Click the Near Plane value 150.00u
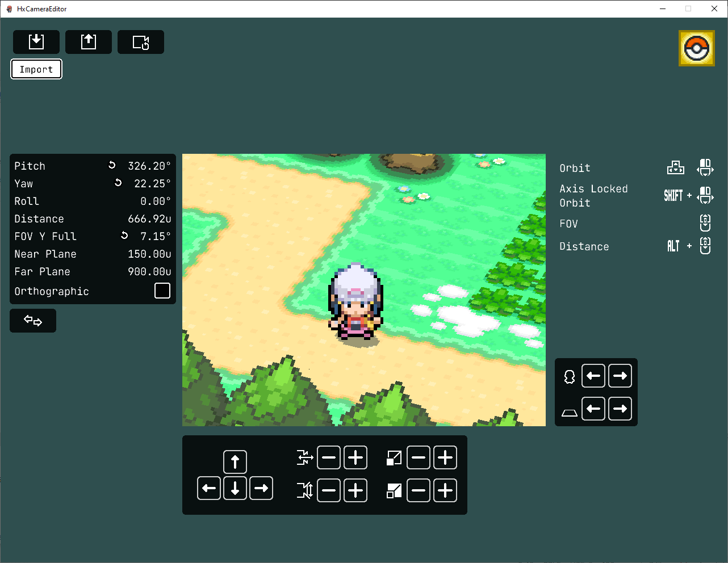This screenshot has height=563, width=728. pyautogui.click(x=149, y=254)
